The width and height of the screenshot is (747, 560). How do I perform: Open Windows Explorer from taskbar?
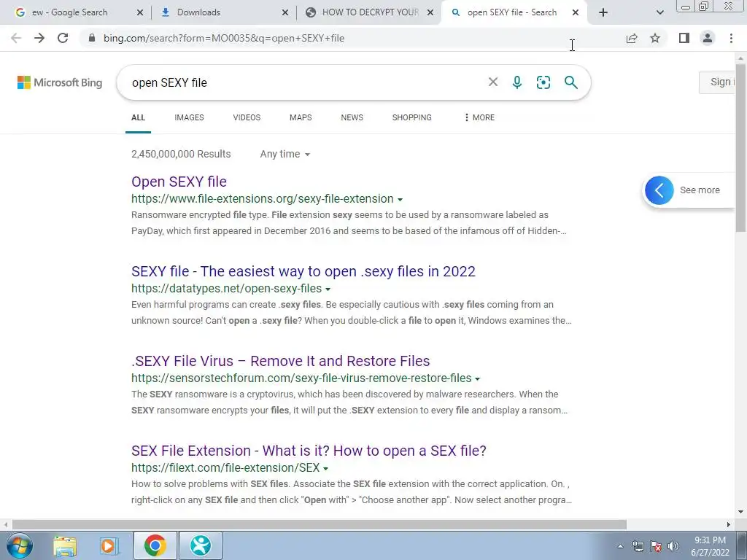click(65, 545)
